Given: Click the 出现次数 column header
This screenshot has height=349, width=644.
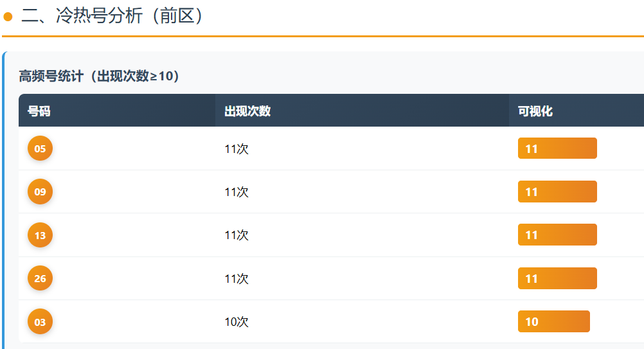Looking at the screenshot, I should click(x=247, y=111).
